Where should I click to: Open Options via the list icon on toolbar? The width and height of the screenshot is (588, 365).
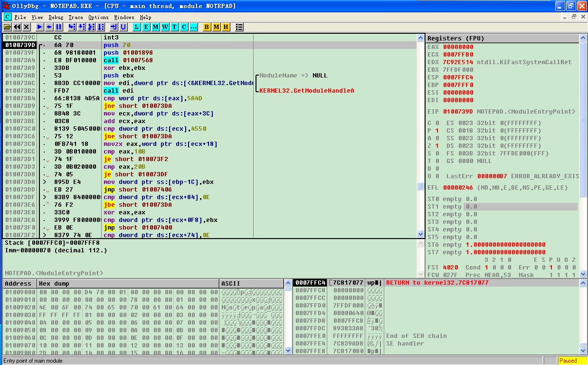tap(239, 27)
